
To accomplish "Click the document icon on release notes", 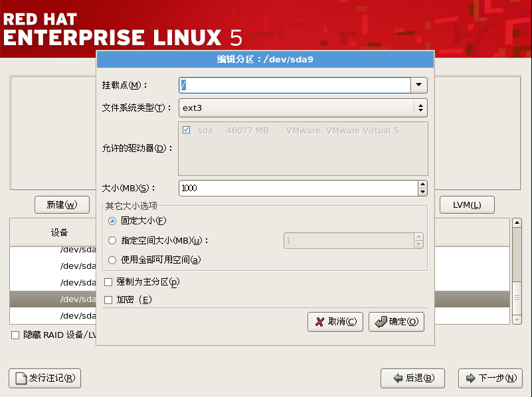I will 21,378.
